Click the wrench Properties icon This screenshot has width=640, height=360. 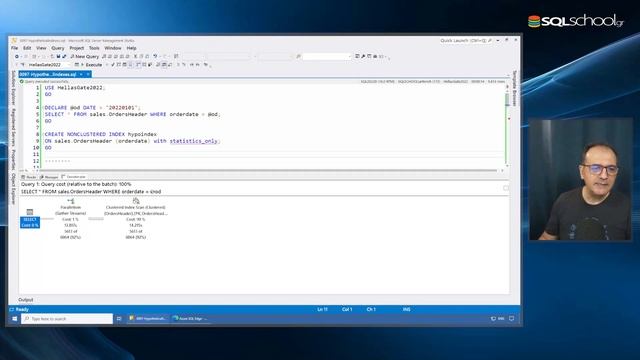tap(363, 56)
